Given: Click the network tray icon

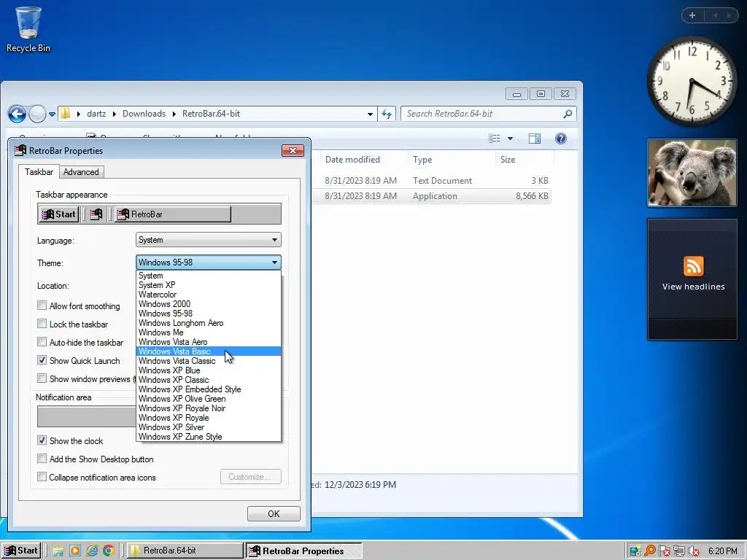Looking at the screenshot, I should [x=679, y=551].
